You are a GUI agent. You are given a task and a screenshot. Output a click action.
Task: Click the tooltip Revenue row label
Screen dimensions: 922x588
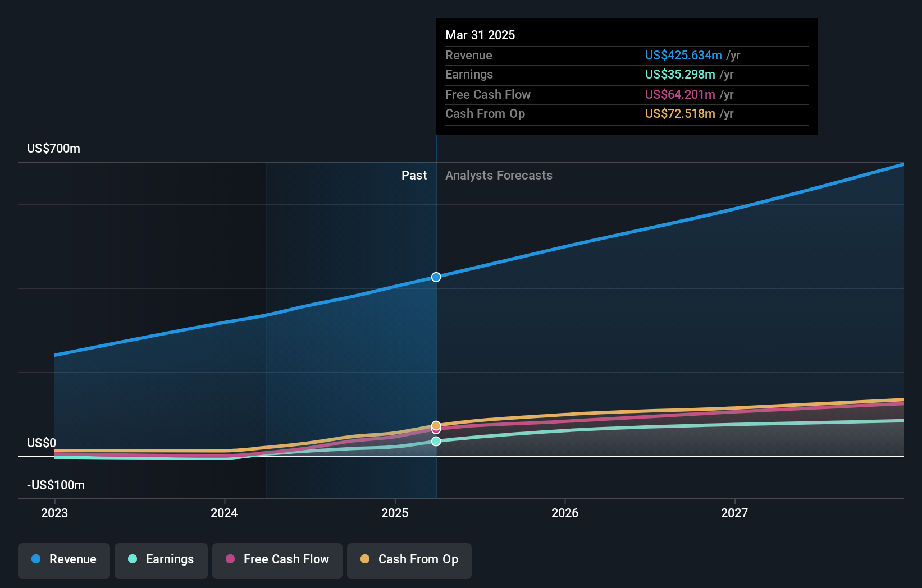coord(469,56)
